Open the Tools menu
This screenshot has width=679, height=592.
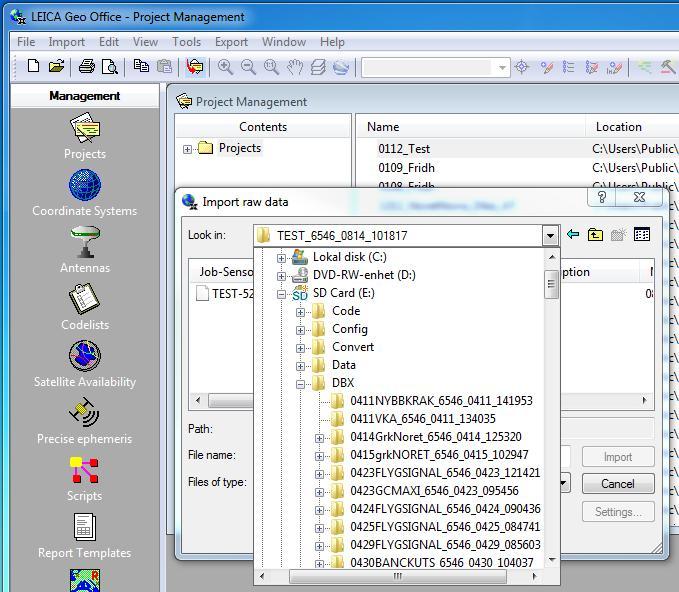click(187, 42)
